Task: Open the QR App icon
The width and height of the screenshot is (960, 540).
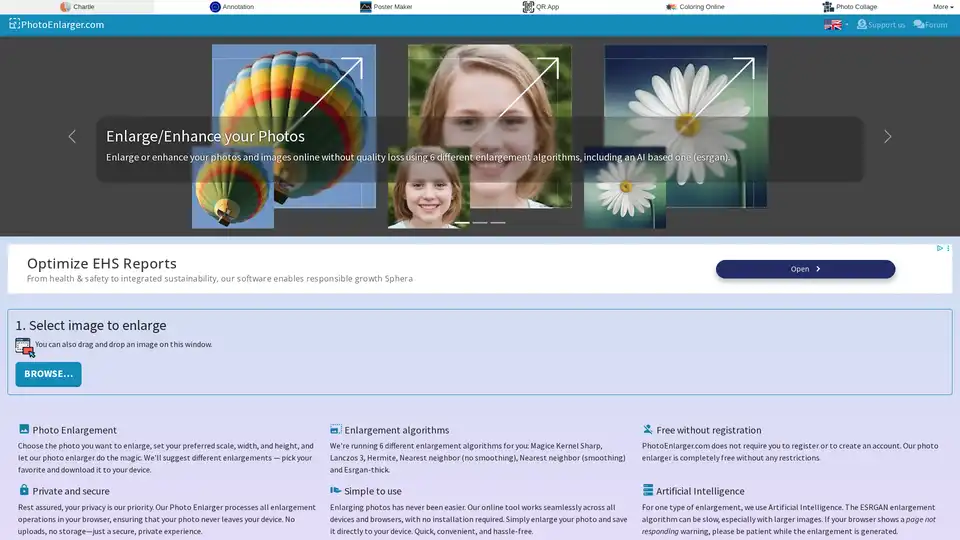Action: (528, 6)
